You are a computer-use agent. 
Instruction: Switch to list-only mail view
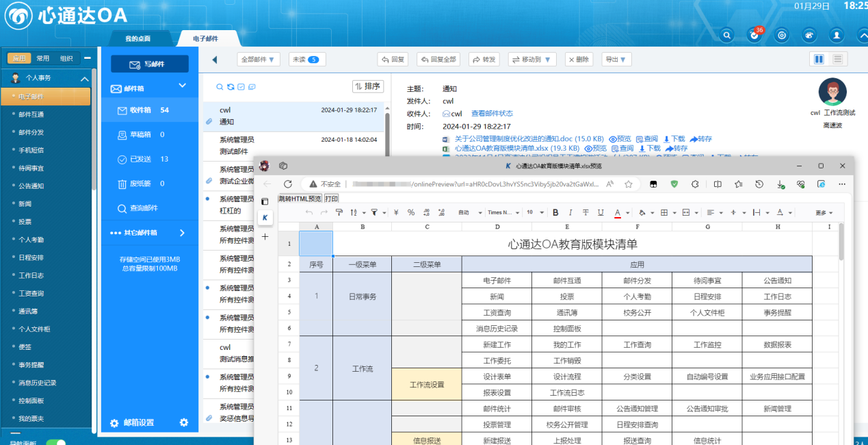(x=837, y=59)
